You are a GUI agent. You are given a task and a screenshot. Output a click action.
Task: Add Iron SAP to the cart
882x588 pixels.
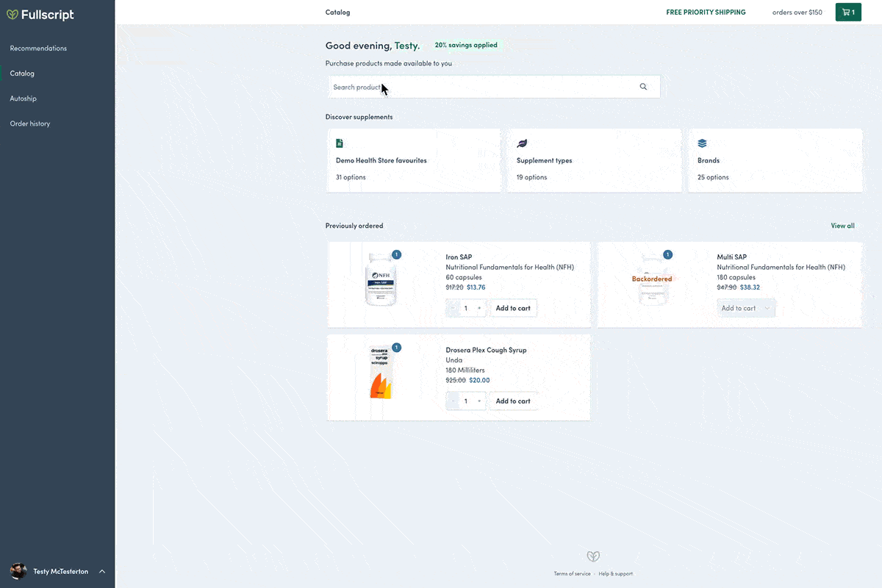(x=513, y=308)
